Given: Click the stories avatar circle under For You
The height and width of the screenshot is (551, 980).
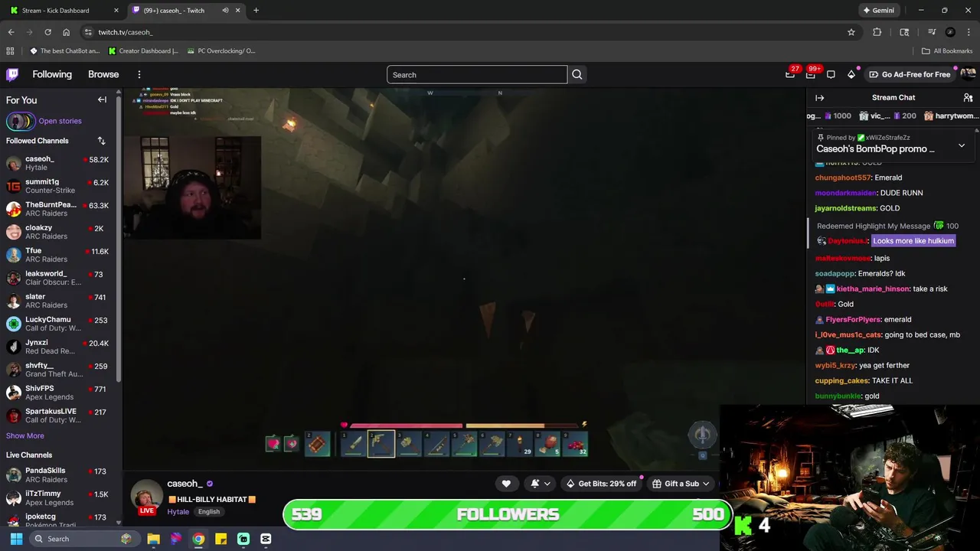Looking at the screenshot, I should pos(21,121).
